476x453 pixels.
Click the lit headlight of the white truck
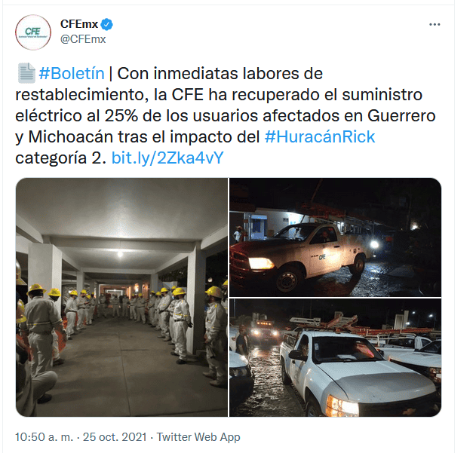342,405
